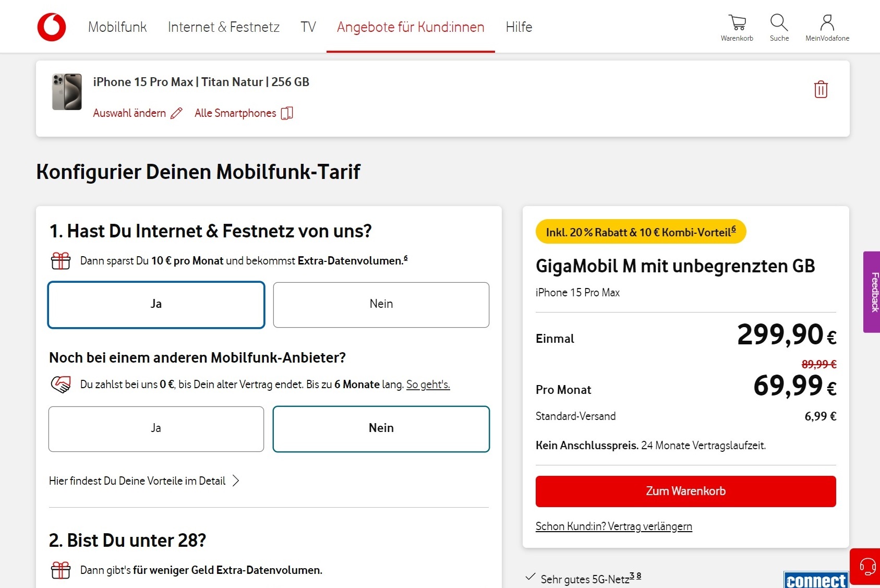Click the GigaMobil M mit unbegrenzten GB heading
Viewport: 880px width, 588px height.
pyautogui.click(x=676, y=266)
